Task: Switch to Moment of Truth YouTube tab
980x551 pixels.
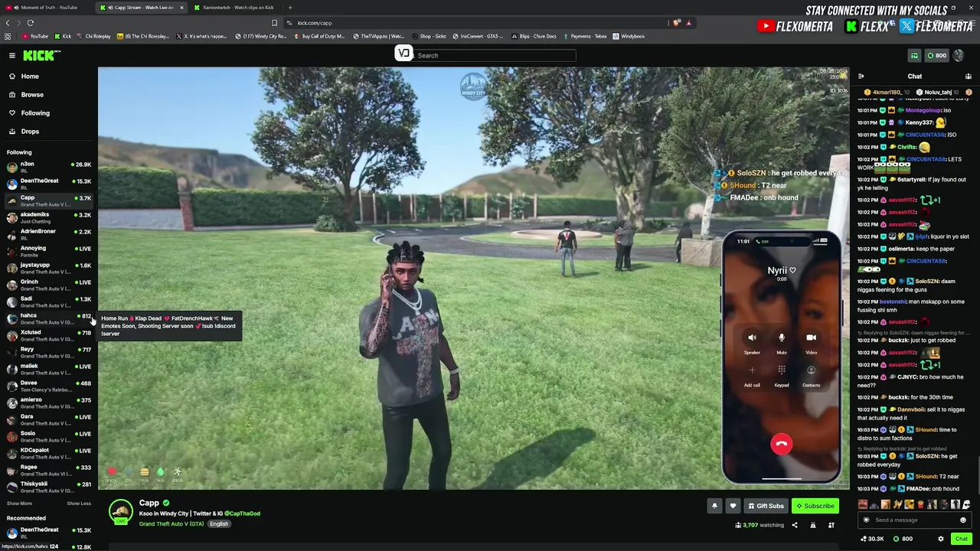Action: 47,8
